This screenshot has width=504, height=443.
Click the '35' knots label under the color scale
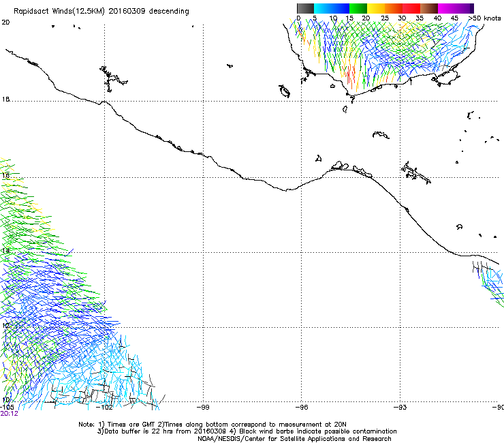pyautogui.click(x=420, y=18)
